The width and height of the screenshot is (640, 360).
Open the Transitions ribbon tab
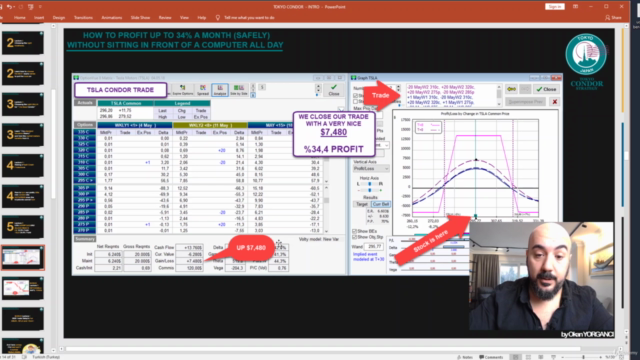point(83,18)
